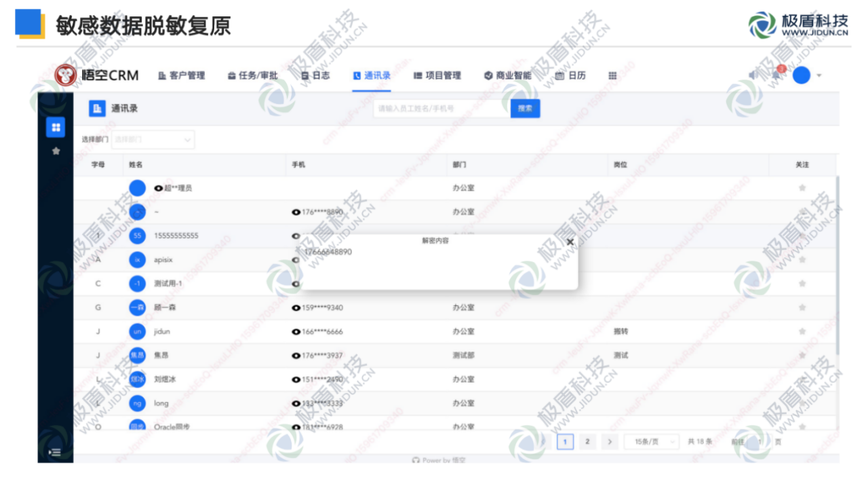This screenshot has height=486, width=868.
Task: Show masked name 超**理员 with eye icon
Action: [159, 188]
